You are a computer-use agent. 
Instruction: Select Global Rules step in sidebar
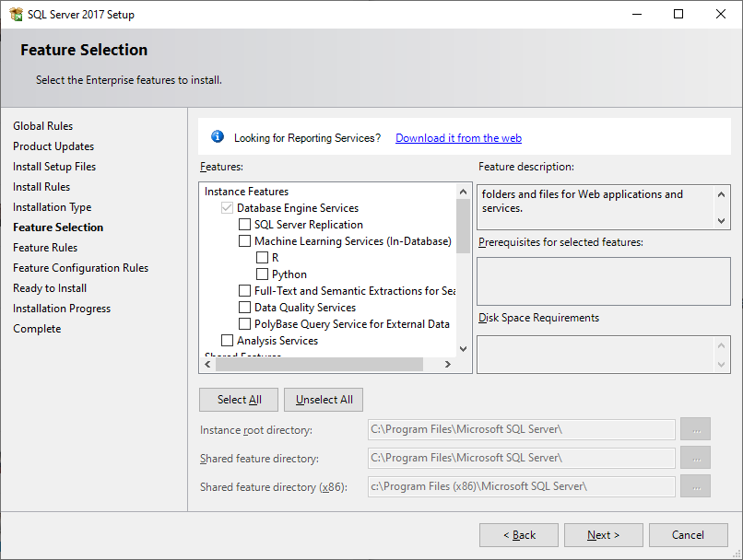click(43, 126)
